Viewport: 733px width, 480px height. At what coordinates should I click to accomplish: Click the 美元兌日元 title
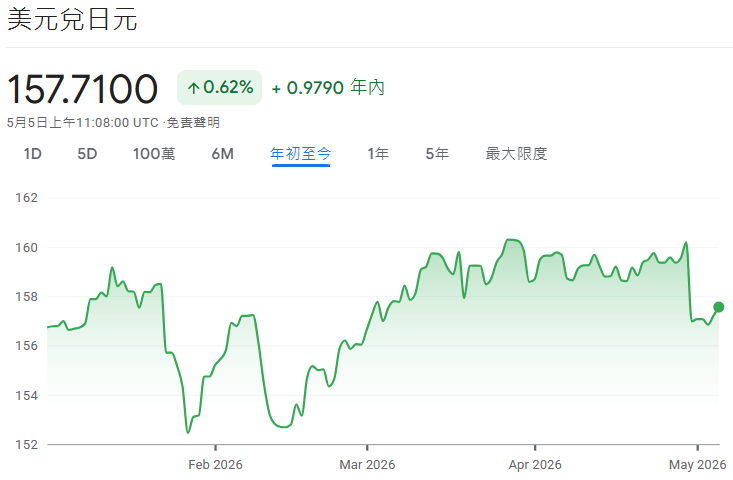tap(72, 20)
